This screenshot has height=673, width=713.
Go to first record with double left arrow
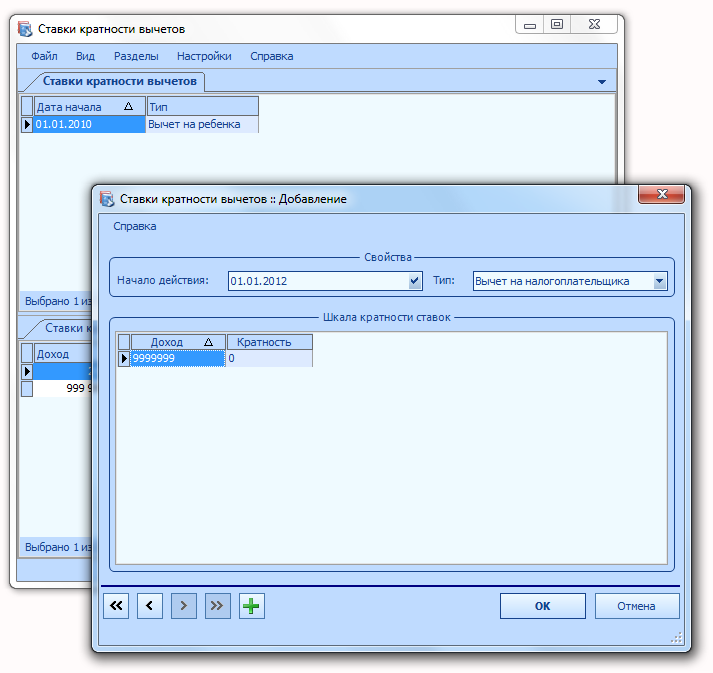click(116, 606)
